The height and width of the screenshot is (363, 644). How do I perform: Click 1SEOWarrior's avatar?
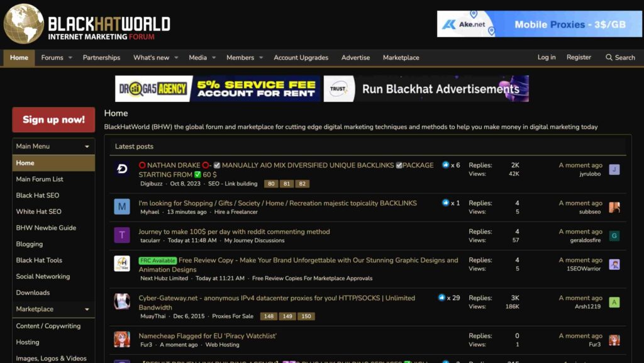click(614, 264)
